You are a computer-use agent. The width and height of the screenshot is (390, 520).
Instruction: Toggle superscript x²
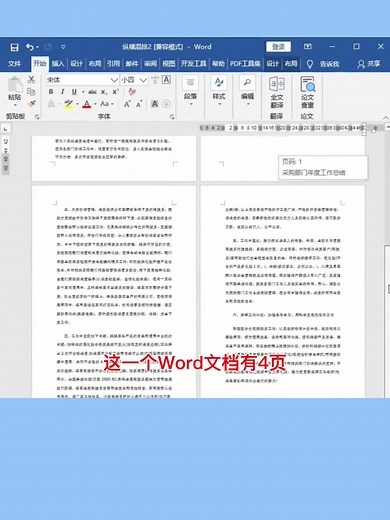[x=115, y=92]
